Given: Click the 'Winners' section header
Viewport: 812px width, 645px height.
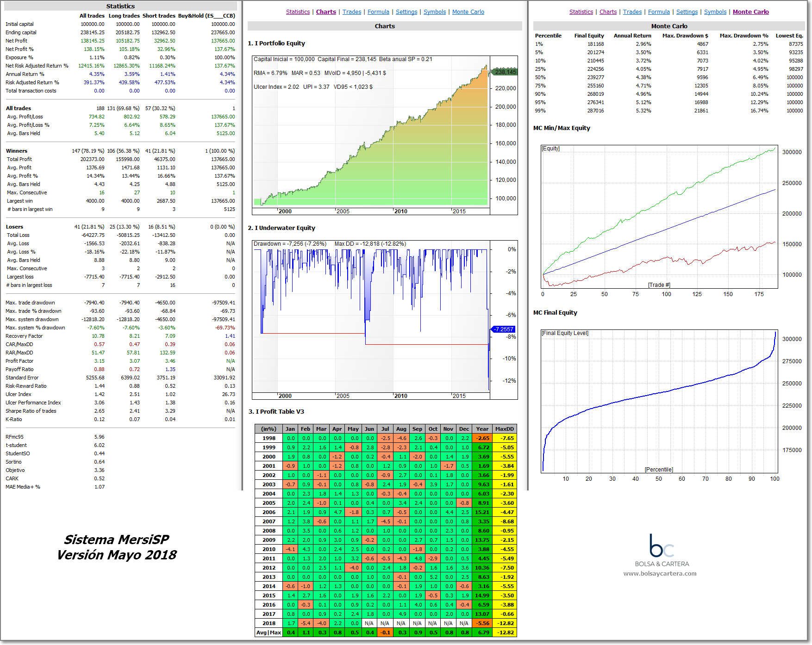Looking at the screenshot, I should pyautogui.click(x=17, y=151).
